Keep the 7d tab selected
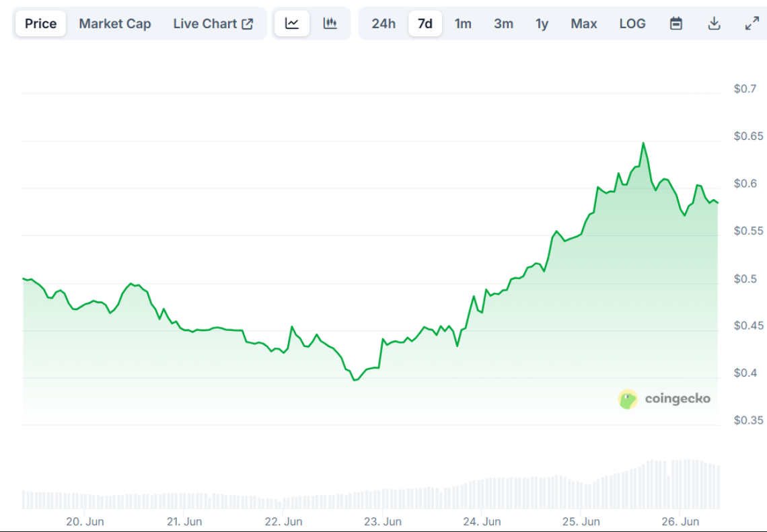The image size is (767, 532). [425, 23]
